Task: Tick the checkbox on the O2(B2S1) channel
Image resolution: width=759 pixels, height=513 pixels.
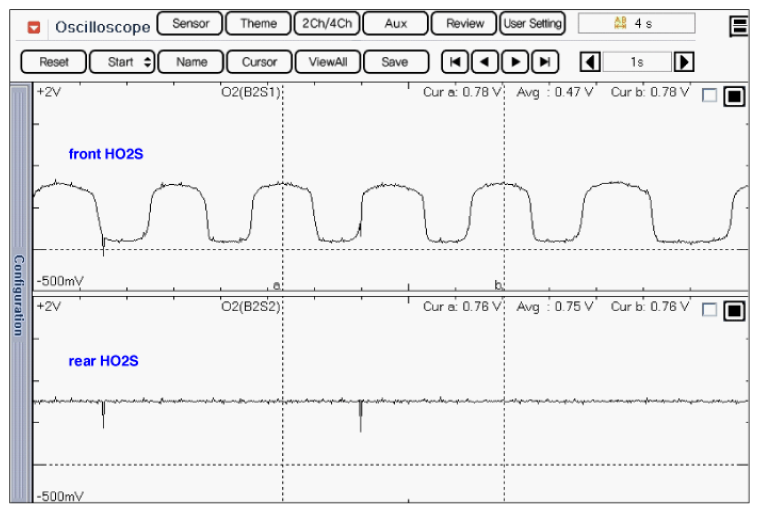Action: pyautogui.click(x=709, y=95)
